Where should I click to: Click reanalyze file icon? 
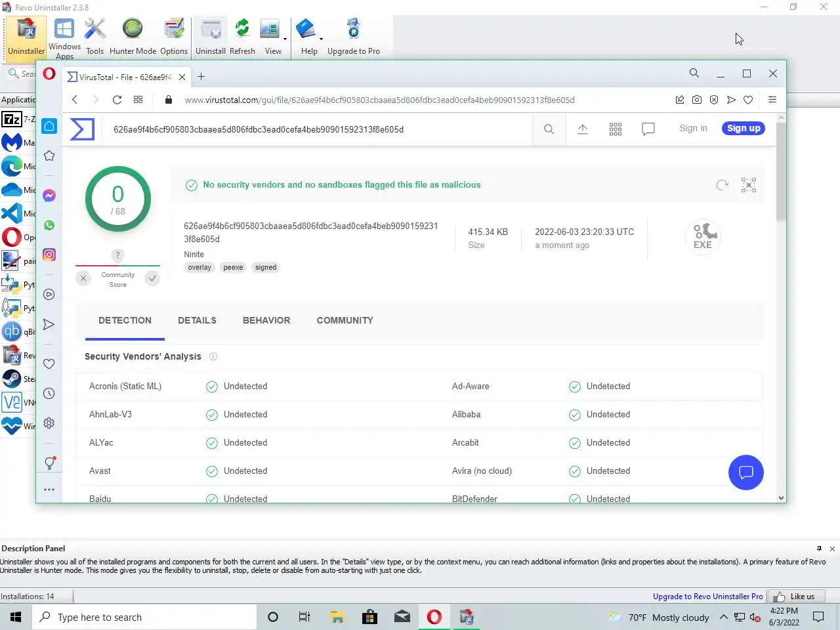723,185
